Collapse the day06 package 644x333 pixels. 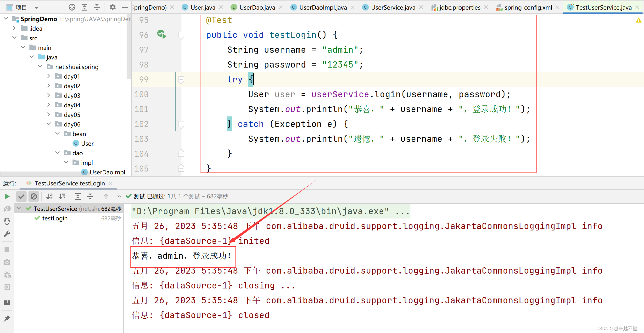point(49,124)
